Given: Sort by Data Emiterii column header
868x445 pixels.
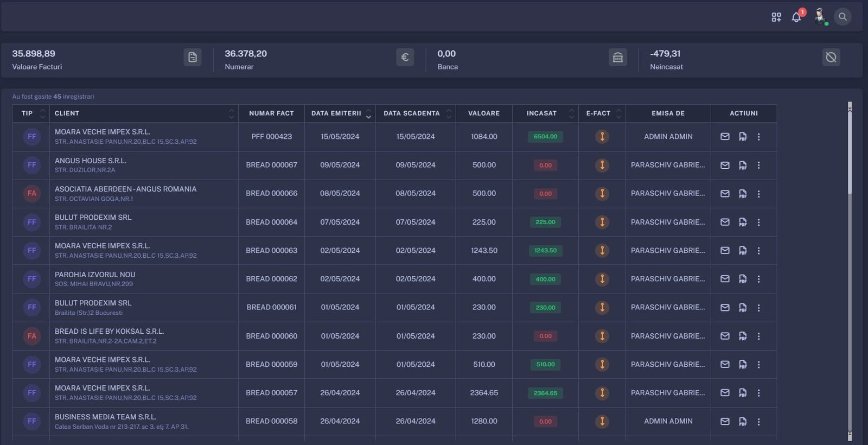Looking at the screenshot, I should coord(336,113).
